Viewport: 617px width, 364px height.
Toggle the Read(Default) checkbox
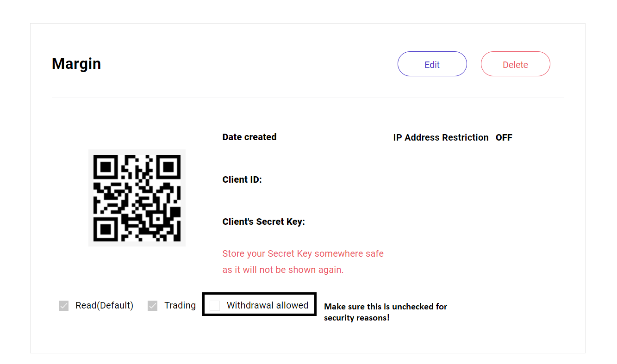click(x=64, y=306)
